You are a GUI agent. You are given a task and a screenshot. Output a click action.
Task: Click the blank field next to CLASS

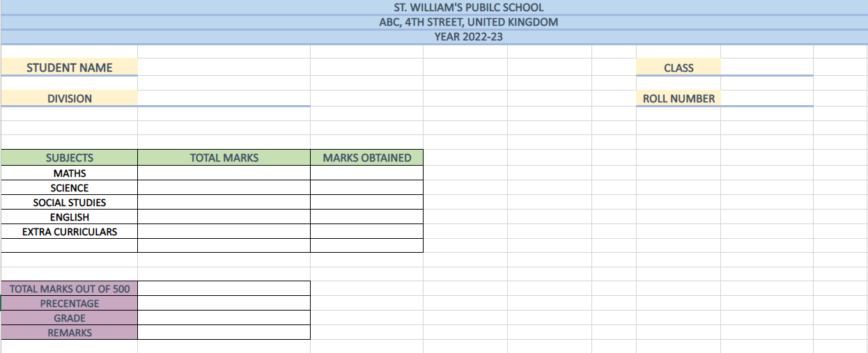766,68
